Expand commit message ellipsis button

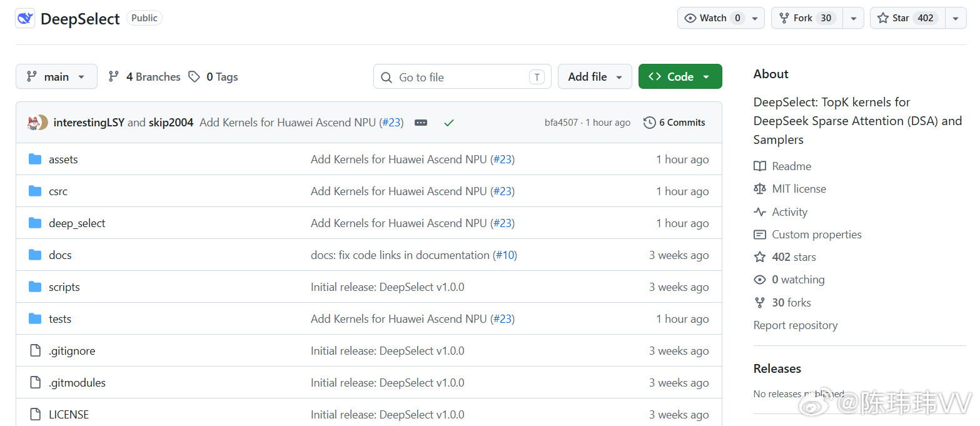click(421, 123)
